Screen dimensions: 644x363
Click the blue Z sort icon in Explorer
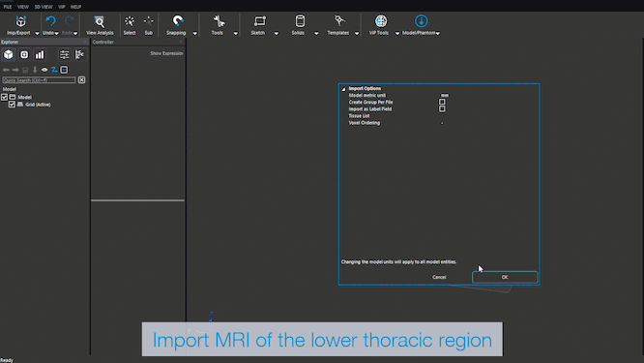coord(54,70)
